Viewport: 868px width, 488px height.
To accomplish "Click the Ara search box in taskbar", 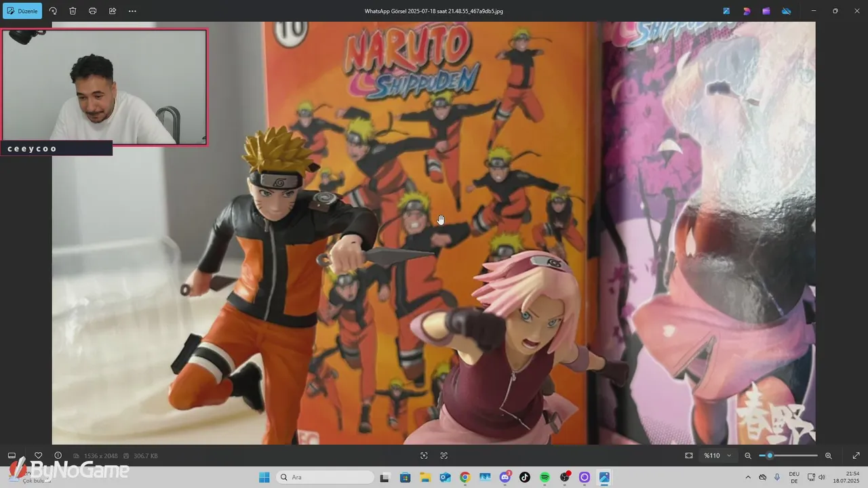I will pos(325,477).
